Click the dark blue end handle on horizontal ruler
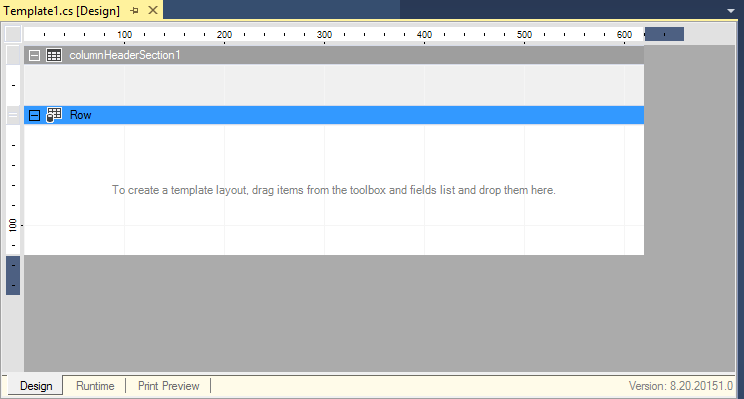The image size is (744, 399). [664, 34]
